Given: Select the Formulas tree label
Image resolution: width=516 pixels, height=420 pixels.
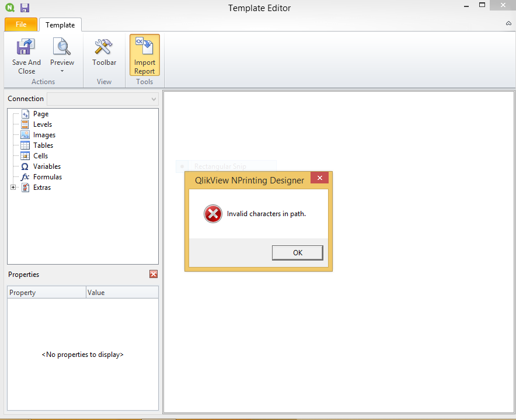Looking at the screenshot, I should [x=47, y=177].
